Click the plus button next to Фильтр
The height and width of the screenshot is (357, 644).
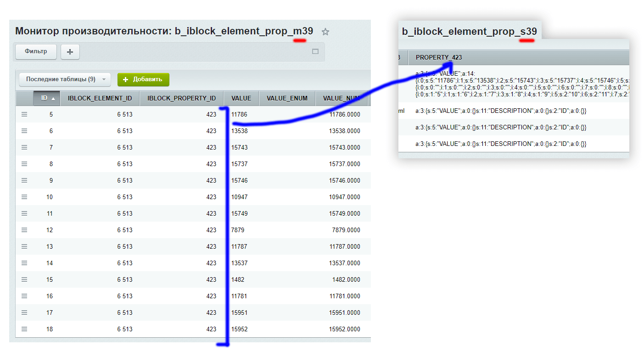click(x=70, y=52)
